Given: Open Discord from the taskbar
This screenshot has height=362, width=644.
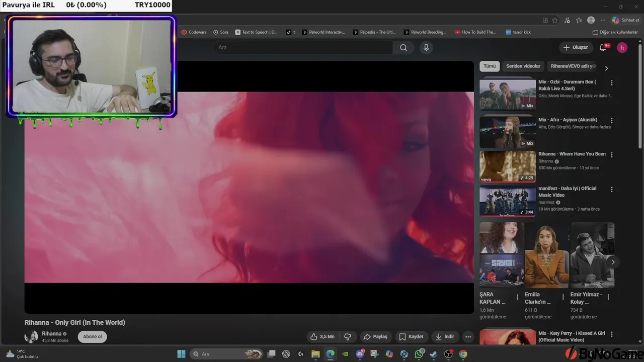Looking at the screenshot, I should point(360,354).
